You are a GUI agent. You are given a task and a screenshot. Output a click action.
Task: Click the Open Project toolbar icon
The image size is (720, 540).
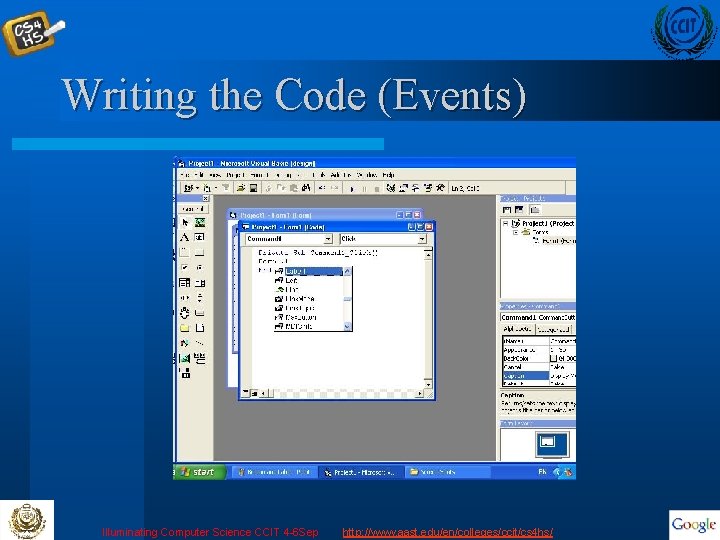(241, 188)
